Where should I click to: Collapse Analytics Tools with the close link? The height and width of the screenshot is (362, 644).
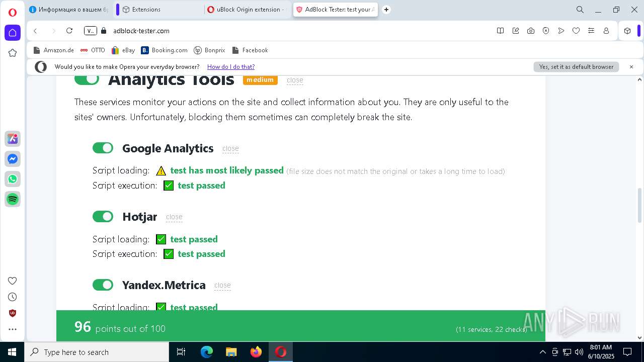coord(295,80)
